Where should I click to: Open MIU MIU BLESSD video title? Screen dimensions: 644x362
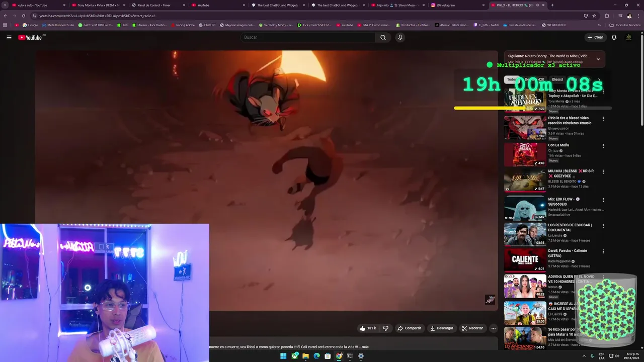coord(571,173)
